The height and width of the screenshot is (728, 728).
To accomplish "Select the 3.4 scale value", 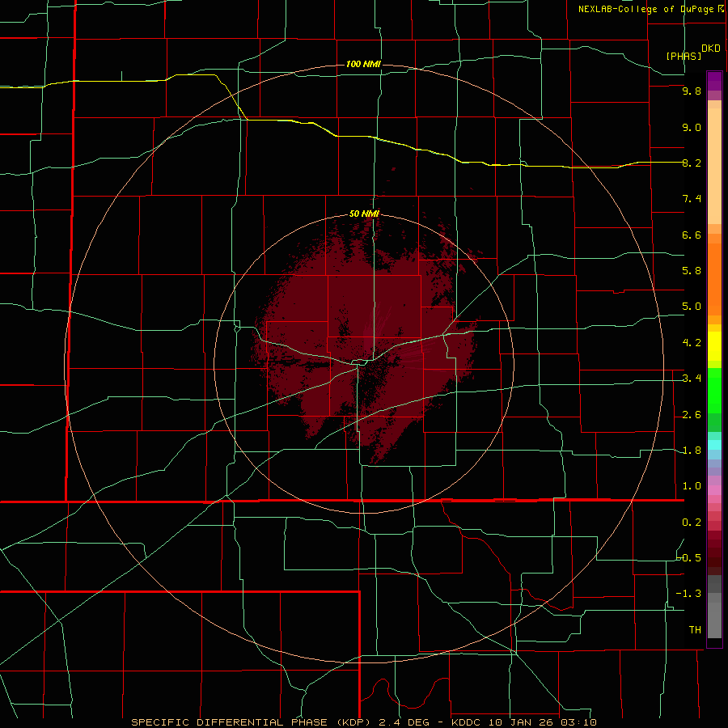I will tap(692, 379).
